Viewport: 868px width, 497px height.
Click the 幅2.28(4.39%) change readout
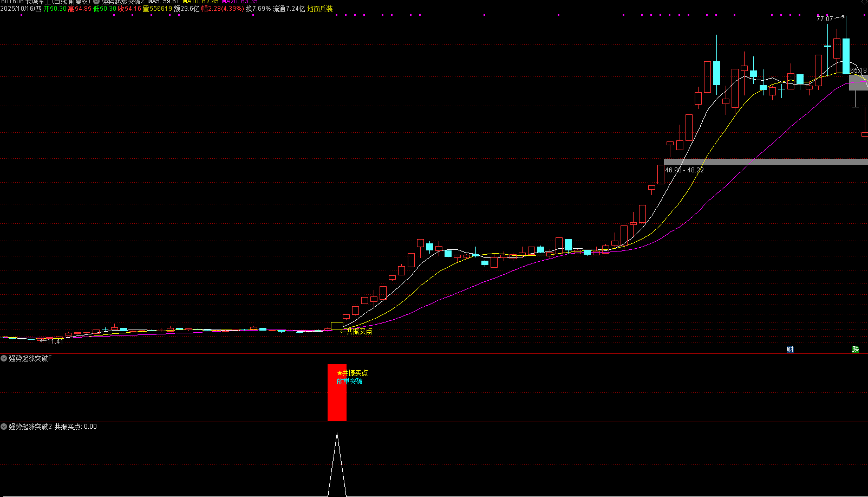tap(222, 9)
